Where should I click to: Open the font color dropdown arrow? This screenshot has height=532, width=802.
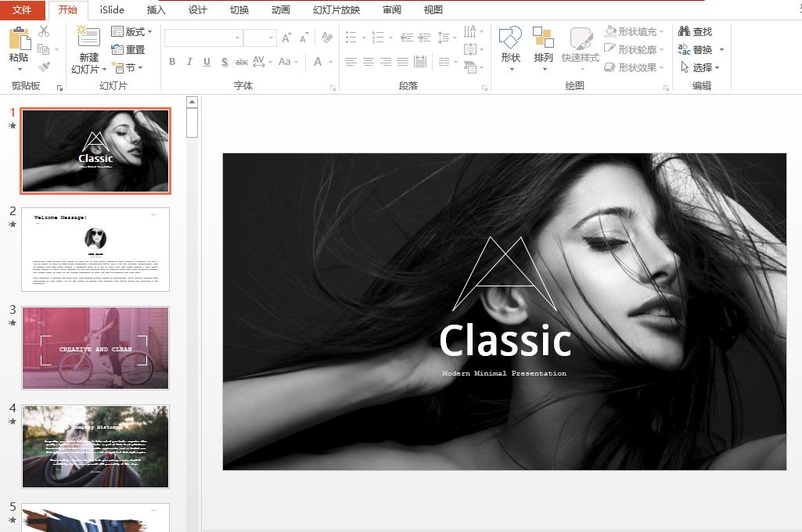coord(331,62)
